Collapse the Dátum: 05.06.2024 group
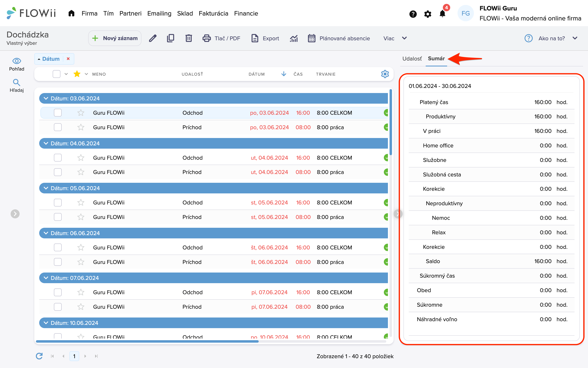This screenshot has width=588, height=368. [46, 188]
